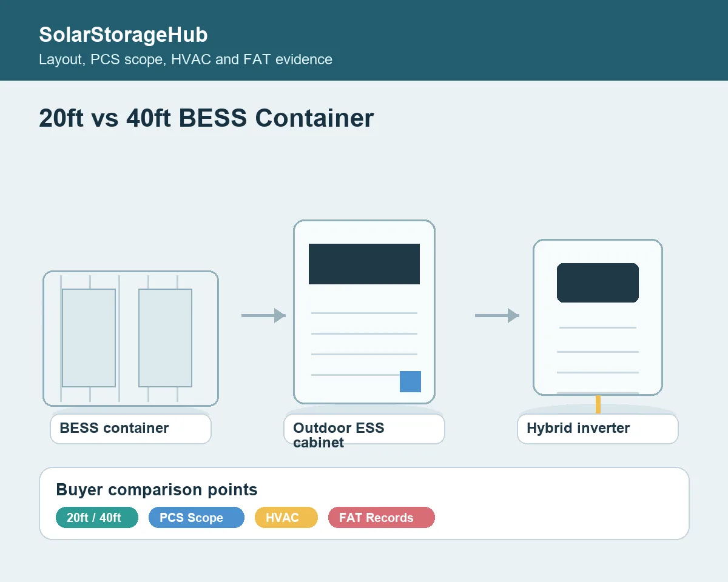Click the Outdoor ESS cabinet illustration
728x582 pixels.
(x=364, y=312)
